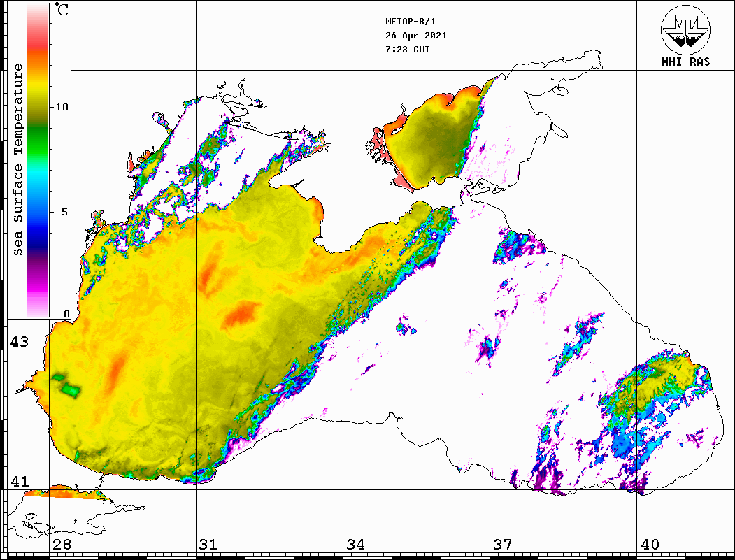735x560 pixels.
Task: Click the '10' tick on color scale
Action: (x=62, y=107)
